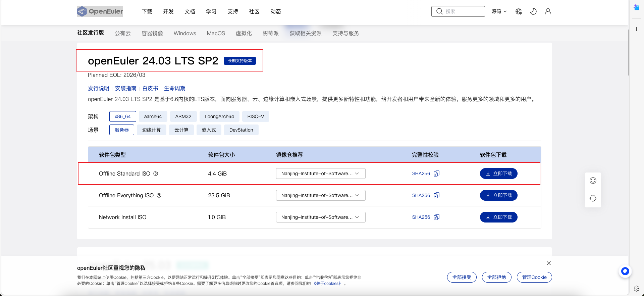Copy the SHA256 for Offline Standard ISO
The width and height of the screenshot is (644, 296).
(x=436, y=174)
